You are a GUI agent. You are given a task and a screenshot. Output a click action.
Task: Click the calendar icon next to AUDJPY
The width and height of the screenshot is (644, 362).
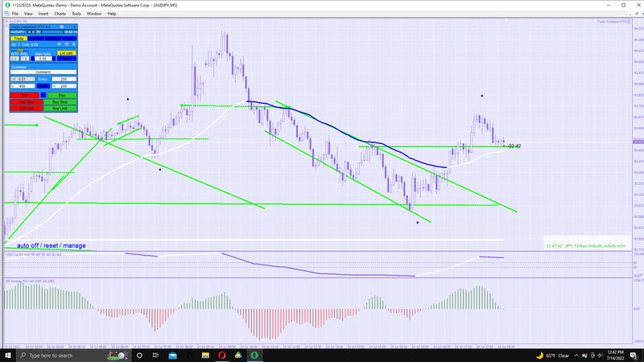tap(39, 31)
